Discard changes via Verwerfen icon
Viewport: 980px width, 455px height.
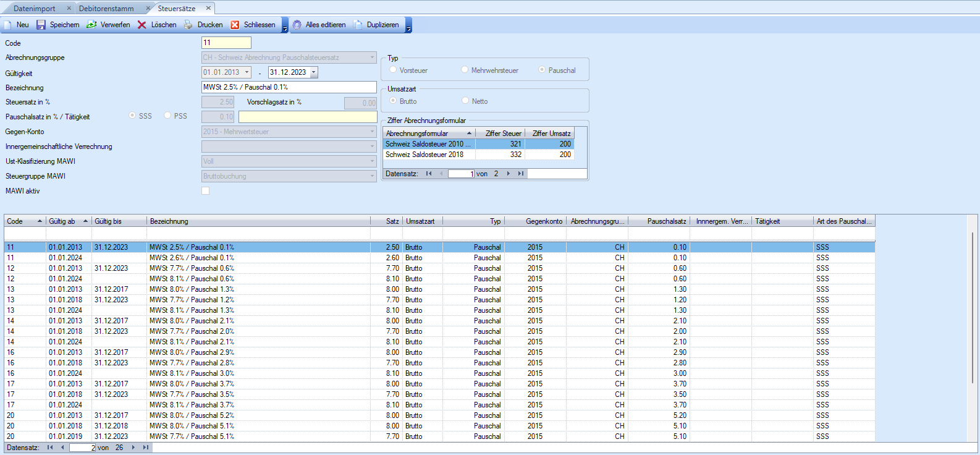pos(91,25)
